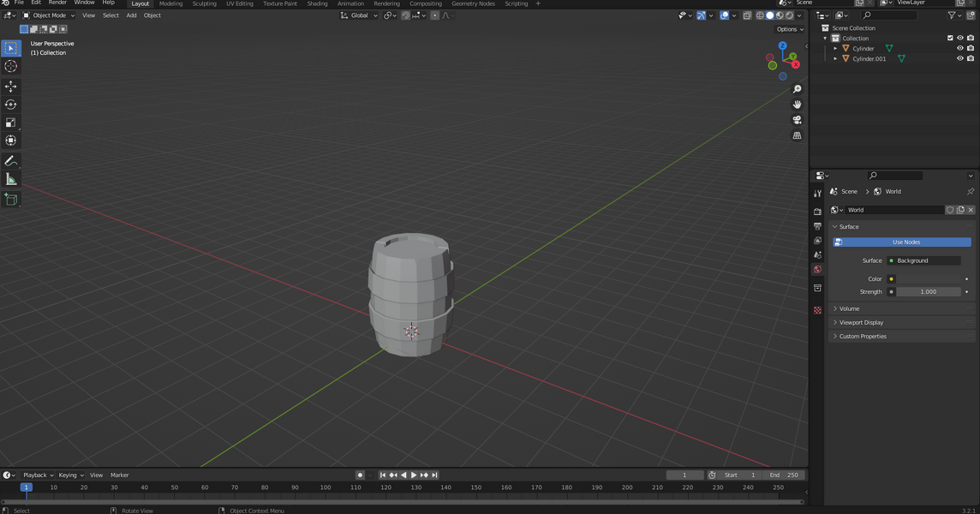Open the File menu

(x=19, y=3)
